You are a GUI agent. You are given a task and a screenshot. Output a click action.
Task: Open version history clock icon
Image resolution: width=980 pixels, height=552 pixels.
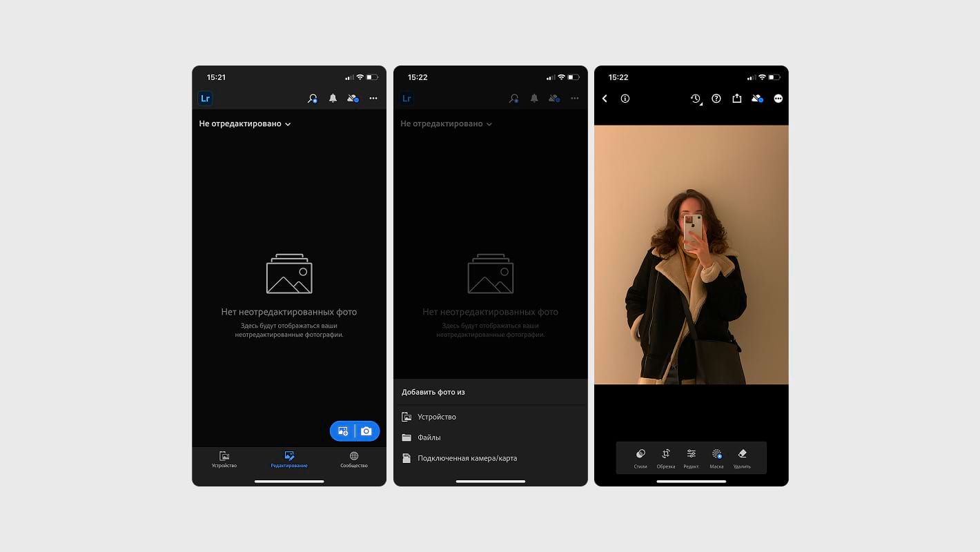(696, 99)
